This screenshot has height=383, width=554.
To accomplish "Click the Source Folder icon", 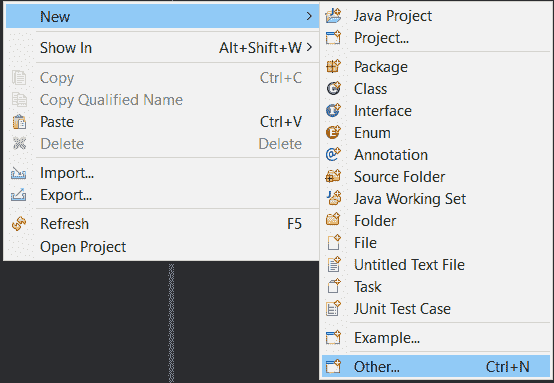I will pyautogui.click(x=333, y=176).
